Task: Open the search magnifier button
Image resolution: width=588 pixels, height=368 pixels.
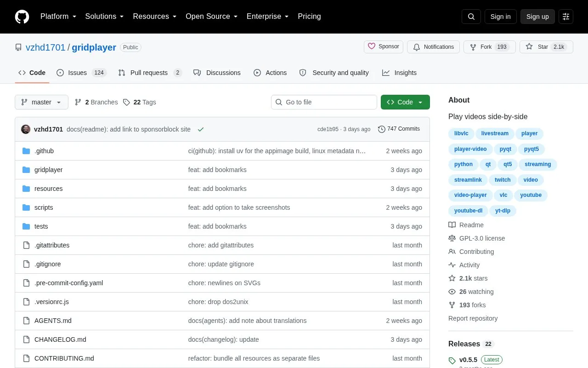Action: tap(471, 17)
